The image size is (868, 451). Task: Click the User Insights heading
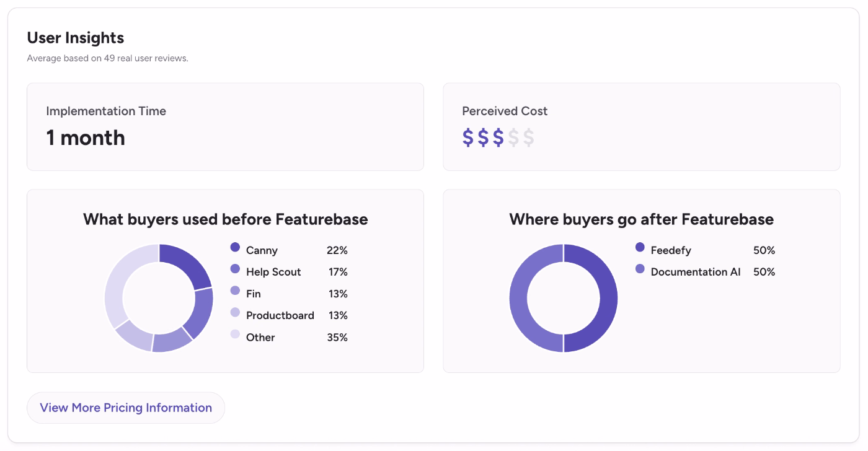(76, 38)
